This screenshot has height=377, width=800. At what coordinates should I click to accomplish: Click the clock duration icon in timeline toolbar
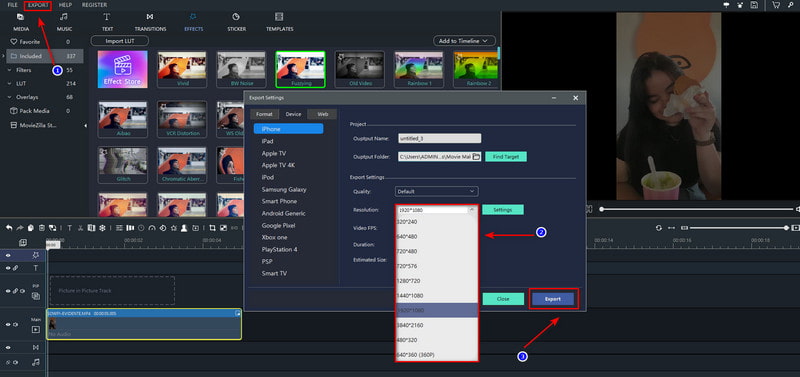(x=141, y=228)
